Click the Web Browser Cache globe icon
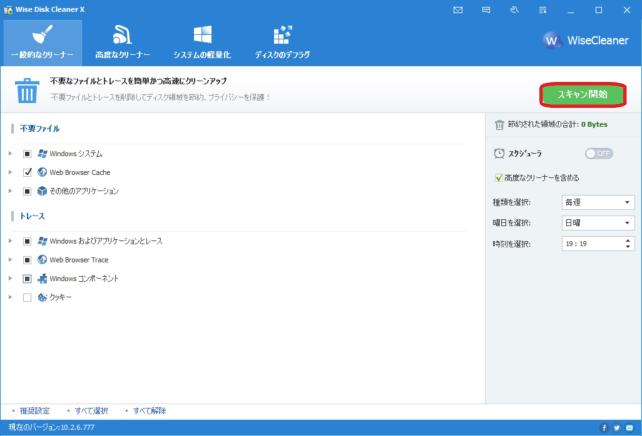The image size is (642, 436). click(42, 172)
